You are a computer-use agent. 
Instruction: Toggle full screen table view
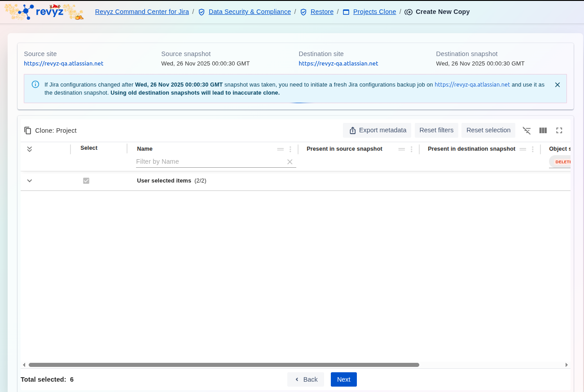pos(559,131)
